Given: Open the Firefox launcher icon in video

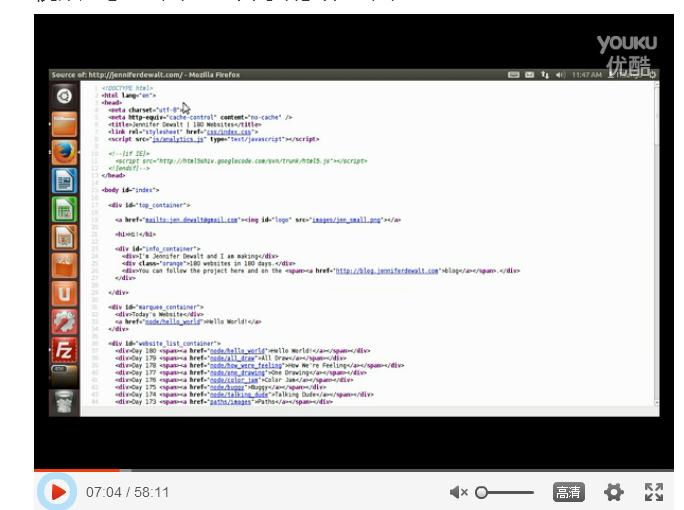Looking at the screenshot, I should [x=65, y=152].
